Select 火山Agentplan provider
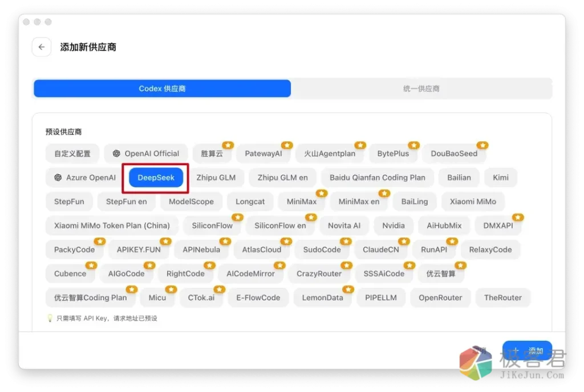The width and height of the screenshot is (584, 392). pyautogui.click(x=330, y=154)
